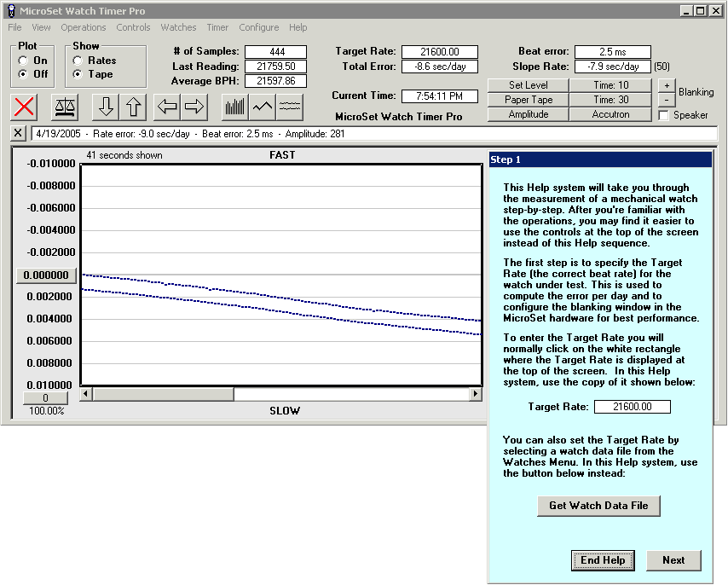Screen dimensions: 728x585
Task: Click the Get Watch Data File button
Action: [x=598, y=506]
